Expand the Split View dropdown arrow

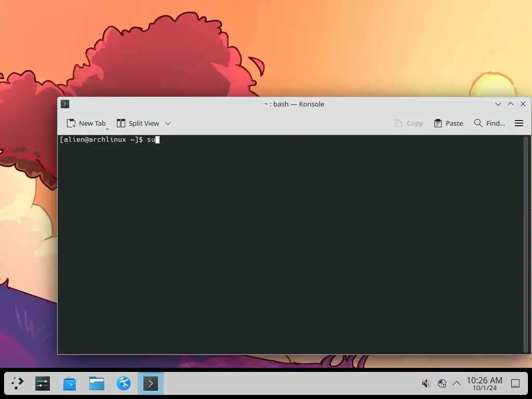point(168,124)
